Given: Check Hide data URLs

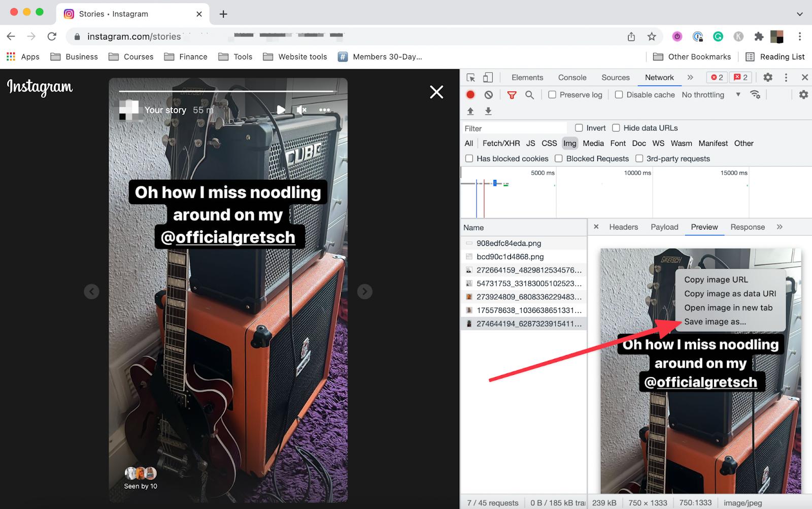Looking at the screenshot, I should pos(616,128).
